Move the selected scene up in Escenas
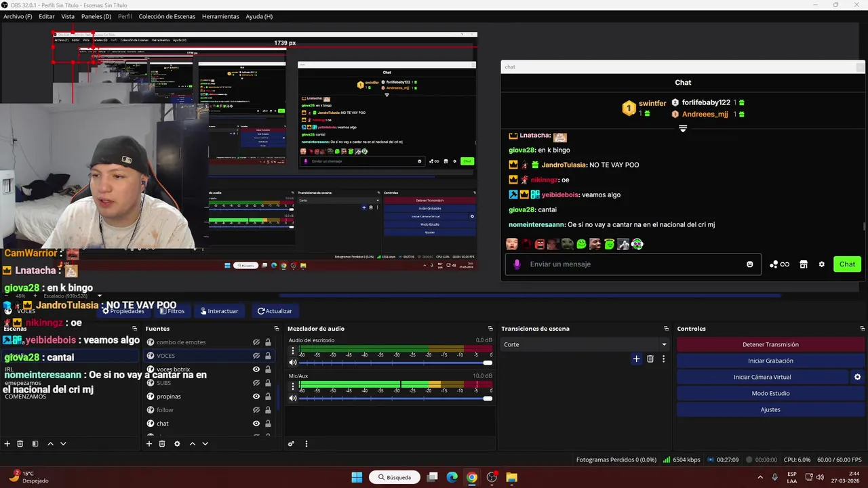 tap(50, 444)
